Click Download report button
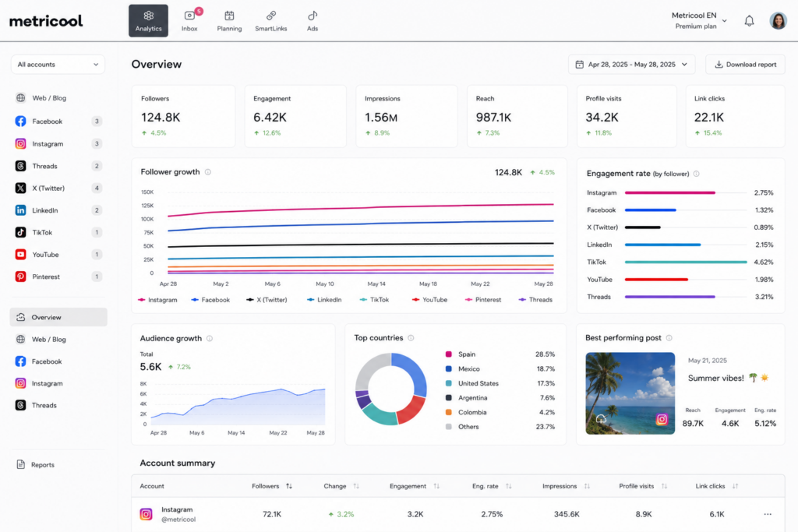 click(x=745, y=65)
